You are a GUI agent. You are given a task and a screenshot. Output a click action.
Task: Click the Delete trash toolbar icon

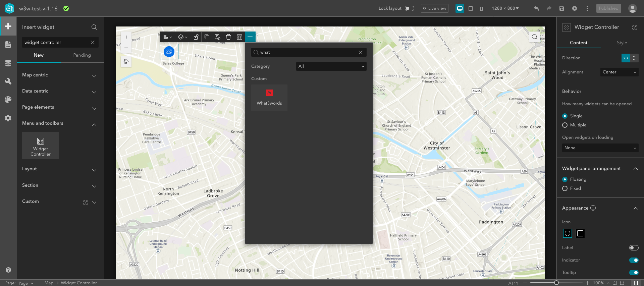tap(228, 37)
